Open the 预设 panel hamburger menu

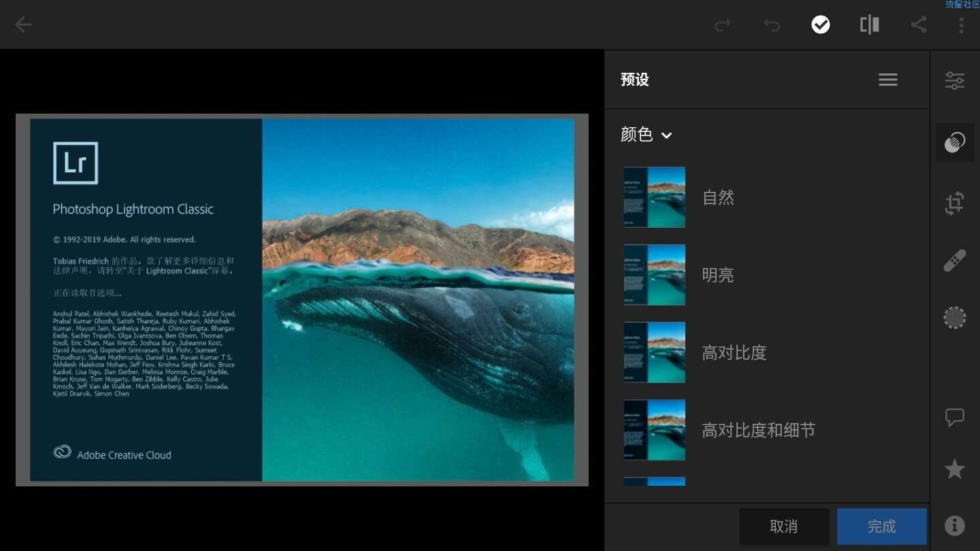(888, 80)
